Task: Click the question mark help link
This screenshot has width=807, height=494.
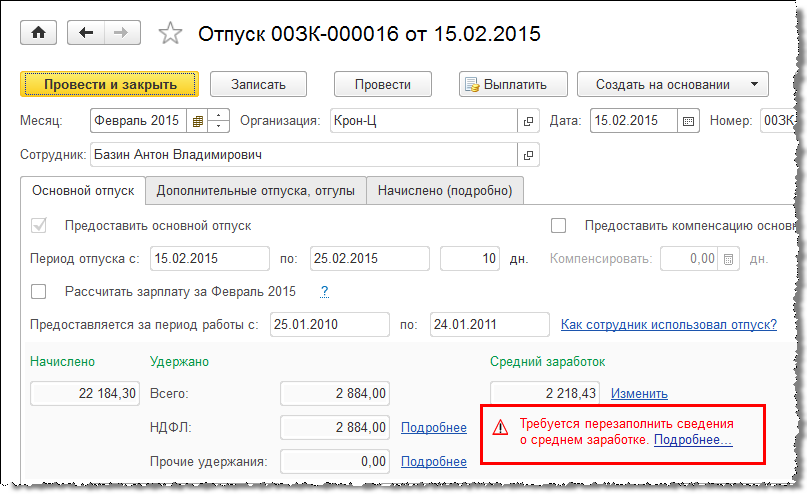Action: tap(324, 292)
